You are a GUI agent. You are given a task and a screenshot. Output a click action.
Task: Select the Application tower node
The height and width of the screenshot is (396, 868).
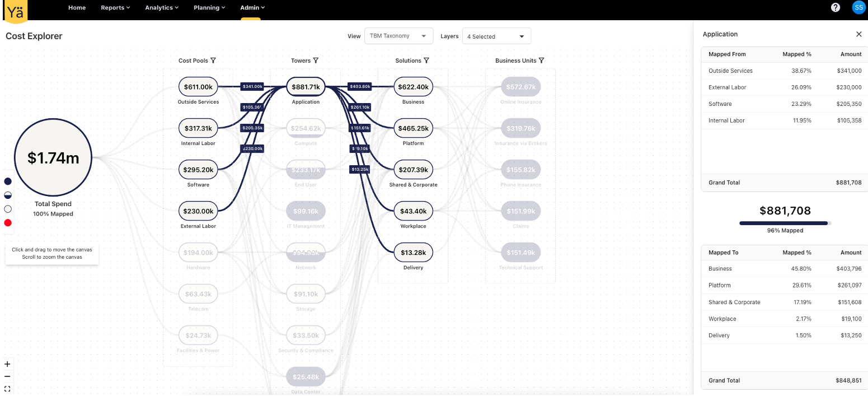point(306,87)
